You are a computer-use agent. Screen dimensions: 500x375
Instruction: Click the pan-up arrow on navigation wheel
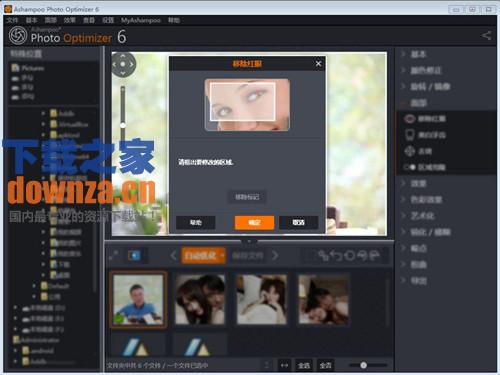point(123,56)
